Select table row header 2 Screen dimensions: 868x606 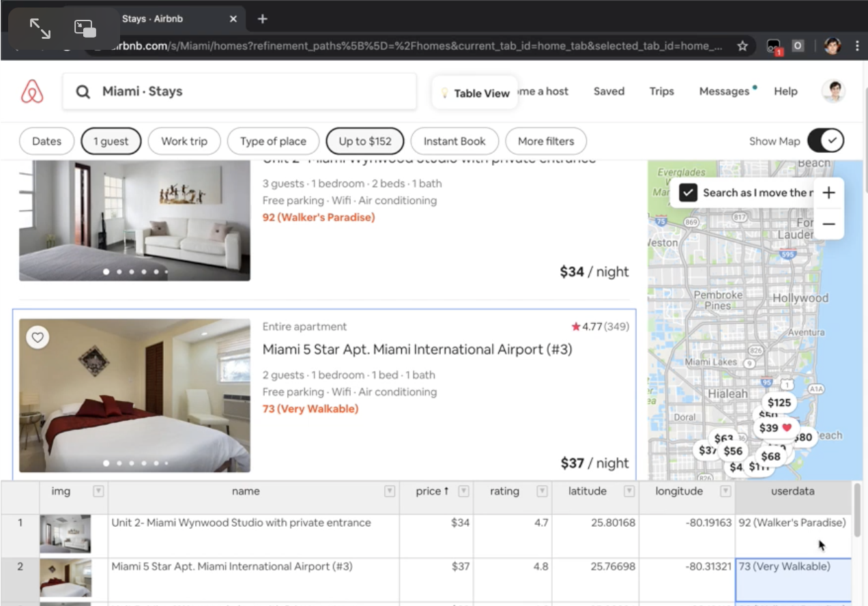click(20, 580)
